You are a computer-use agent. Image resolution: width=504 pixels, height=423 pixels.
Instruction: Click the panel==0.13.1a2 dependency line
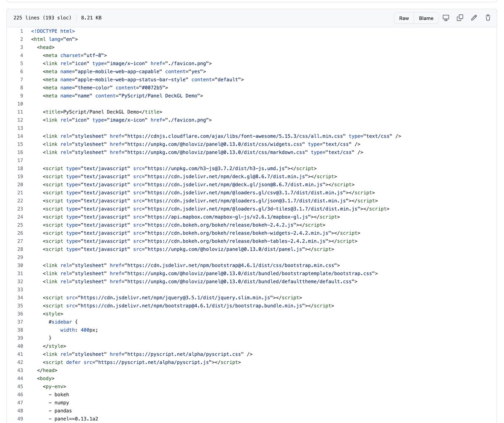pyautogui.click(x=73, y=419)
